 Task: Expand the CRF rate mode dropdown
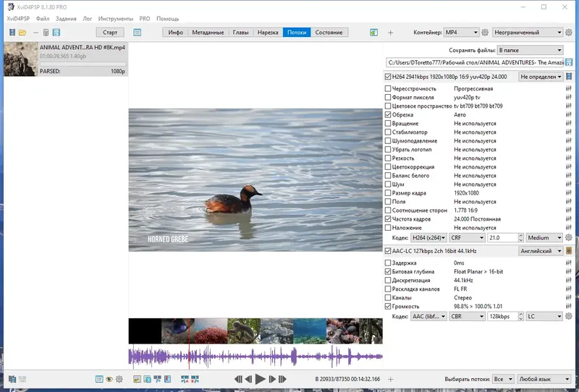coord(467,237)
